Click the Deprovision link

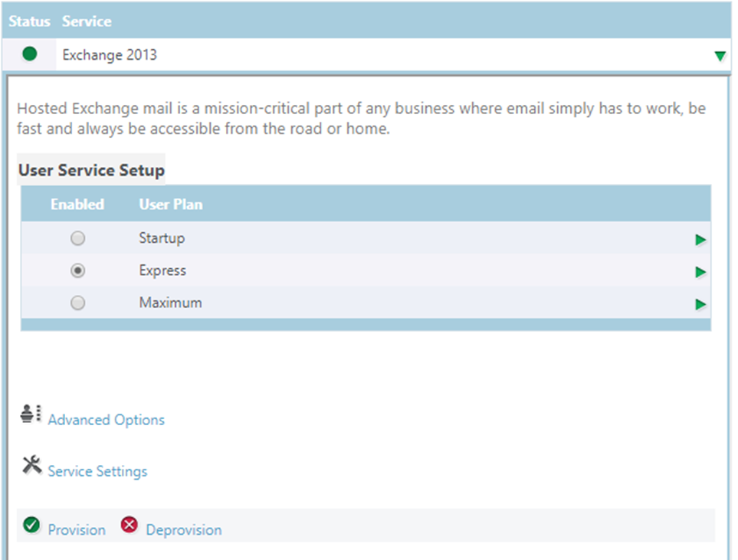point(184,530)
